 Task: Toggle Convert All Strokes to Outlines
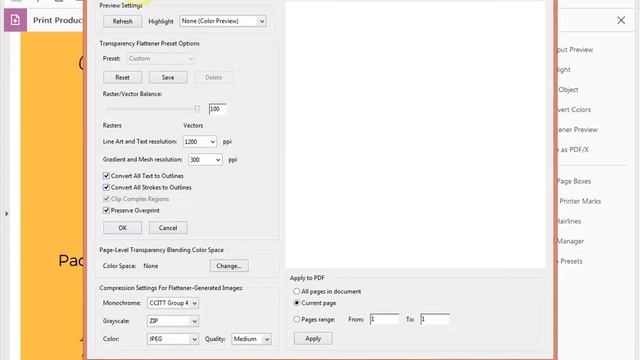coord(106,187)
